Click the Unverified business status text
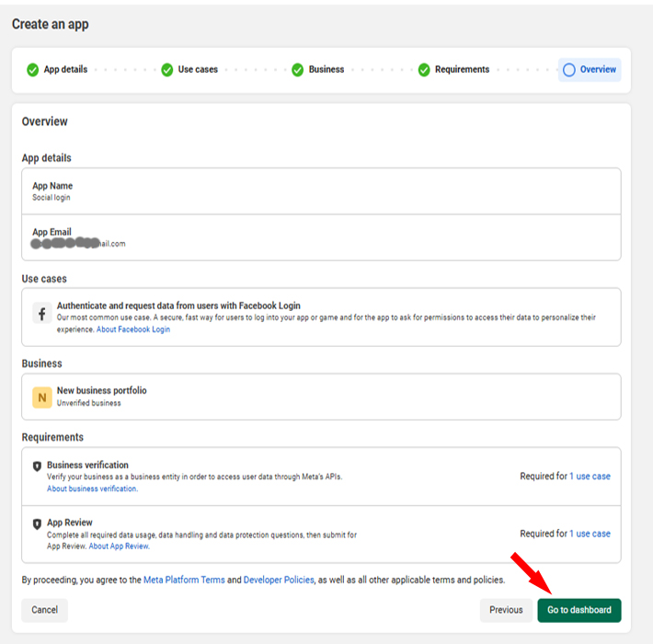This screenshot has width=653, height=644. 88,403
